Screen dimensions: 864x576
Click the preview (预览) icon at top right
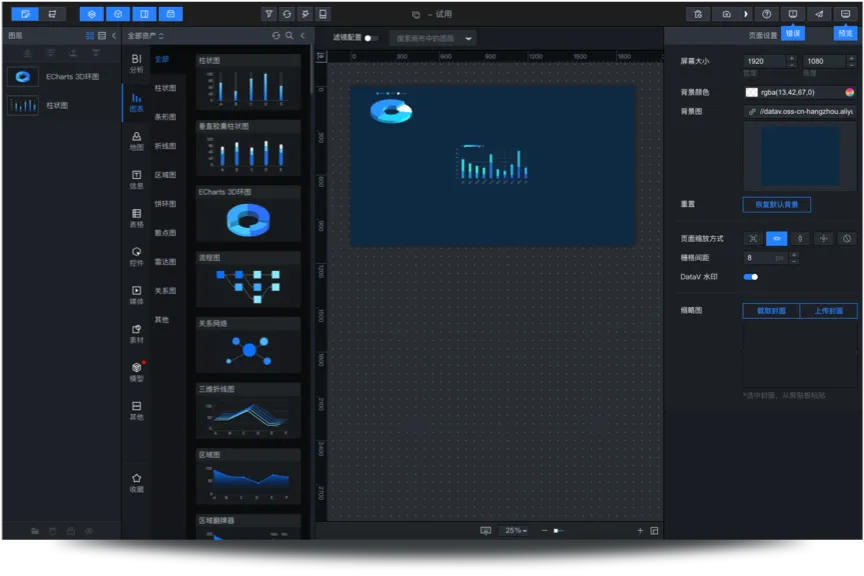click(845, 14)
